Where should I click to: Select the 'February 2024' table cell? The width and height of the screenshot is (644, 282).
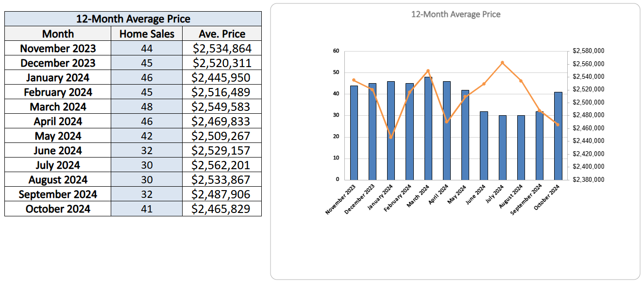pyautogui.click(x=58, y=92)
